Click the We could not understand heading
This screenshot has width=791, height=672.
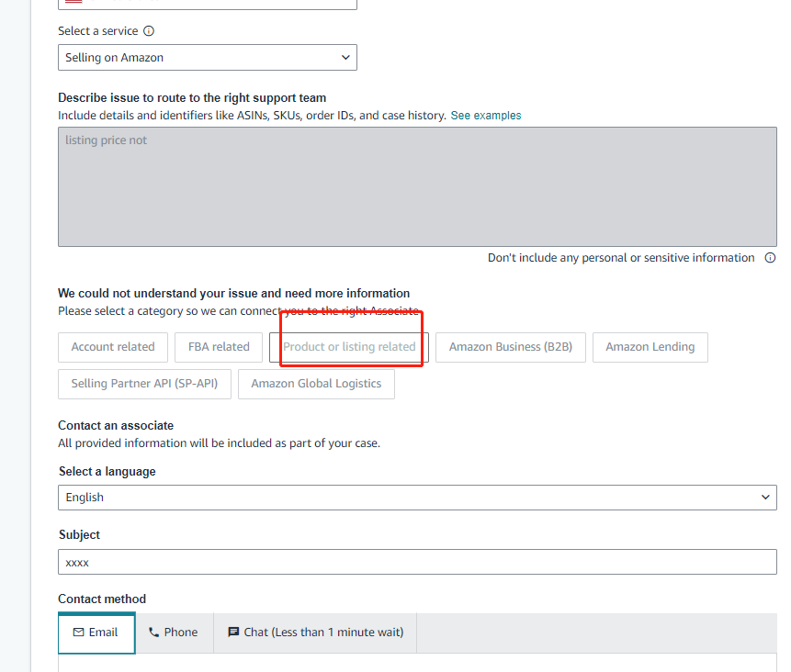click(x=233, y=294)
